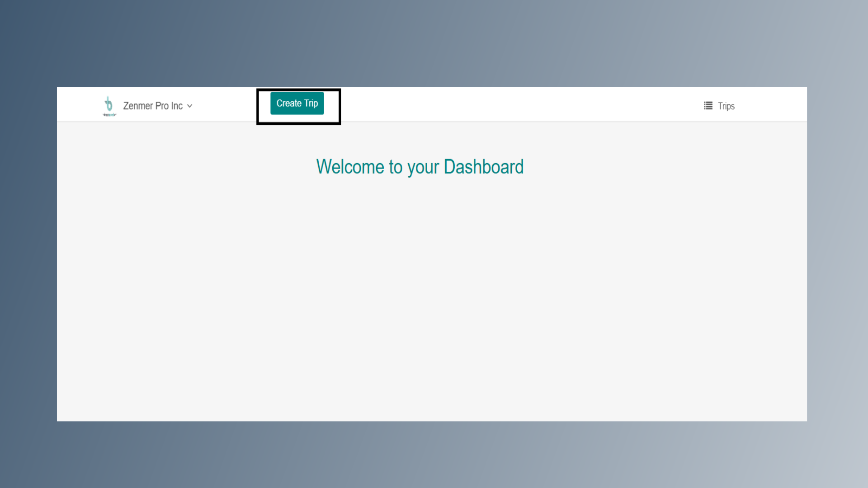This screenshot has width=868, height=488.
Task: Expand the chevron next to Zenmer Pro Inc
Action: click(190, 106)
